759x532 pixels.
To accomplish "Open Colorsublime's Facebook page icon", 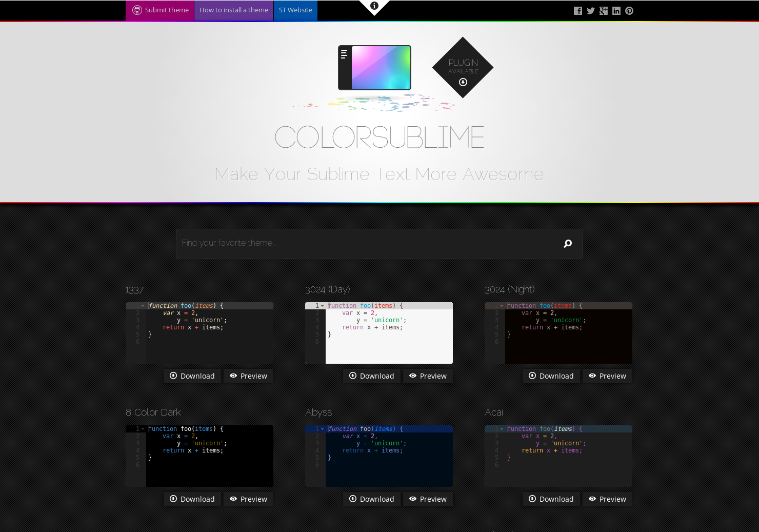I will pyautogui.click(x=577, y=10).
